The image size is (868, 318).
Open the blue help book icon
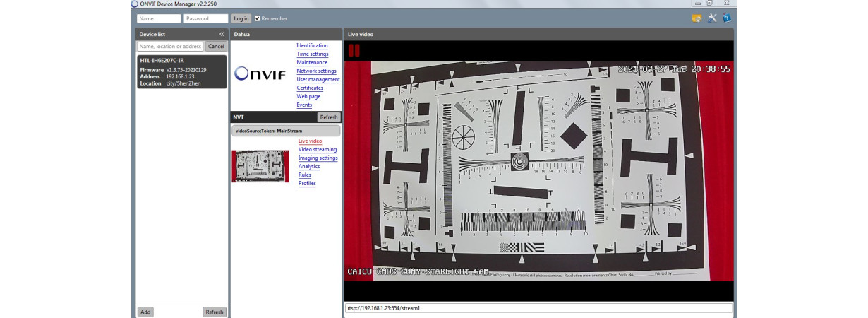pyautogui.click(x=727, y=18)
